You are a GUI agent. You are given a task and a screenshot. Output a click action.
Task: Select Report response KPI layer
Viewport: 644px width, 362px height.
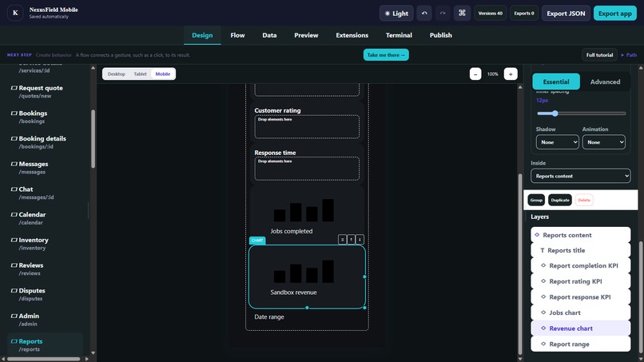point(580,297)
